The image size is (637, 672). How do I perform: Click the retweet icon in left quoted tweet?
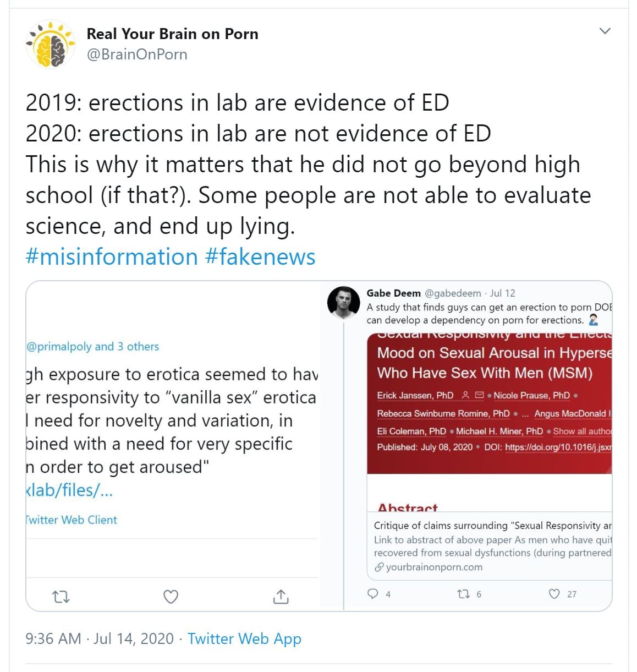[61, 597]
